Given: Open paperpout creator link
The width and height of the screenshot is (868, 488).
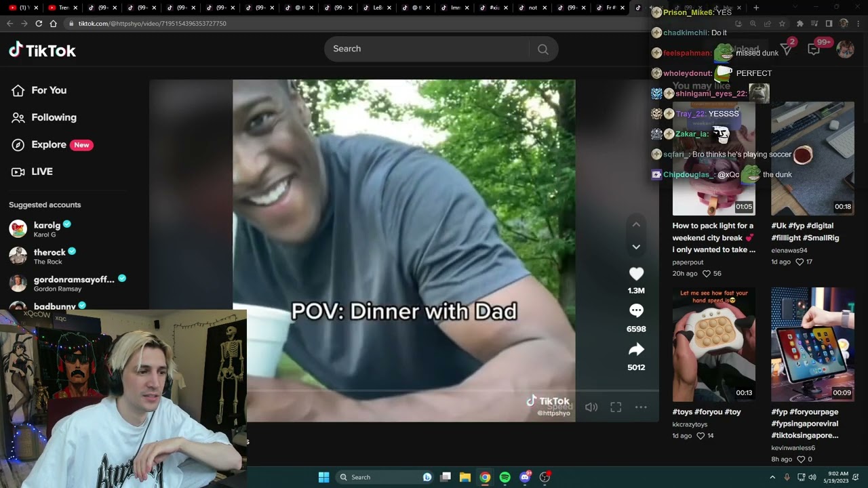Looking at the screenshot, I should 688,262.
